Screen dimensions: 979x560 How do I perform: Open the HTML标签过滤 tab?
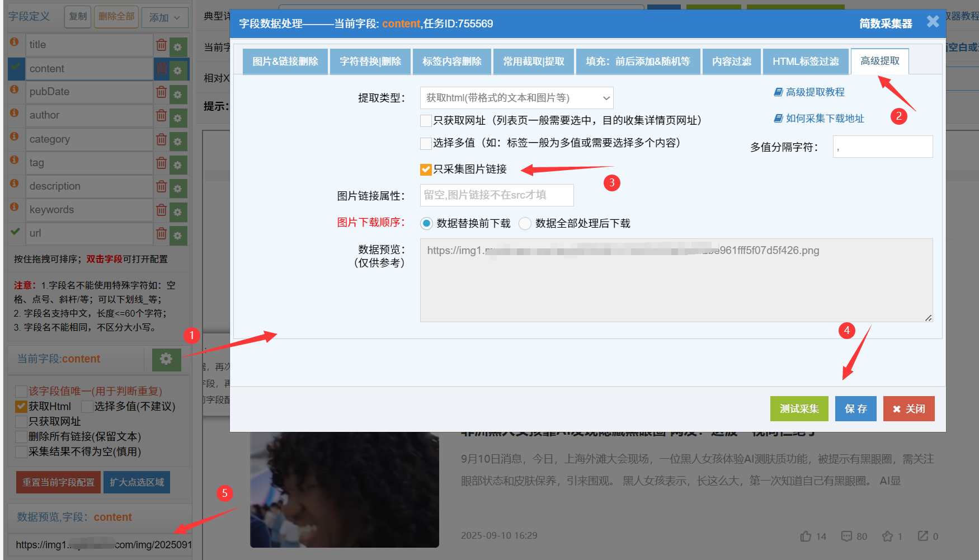click(x=805, y=62)
